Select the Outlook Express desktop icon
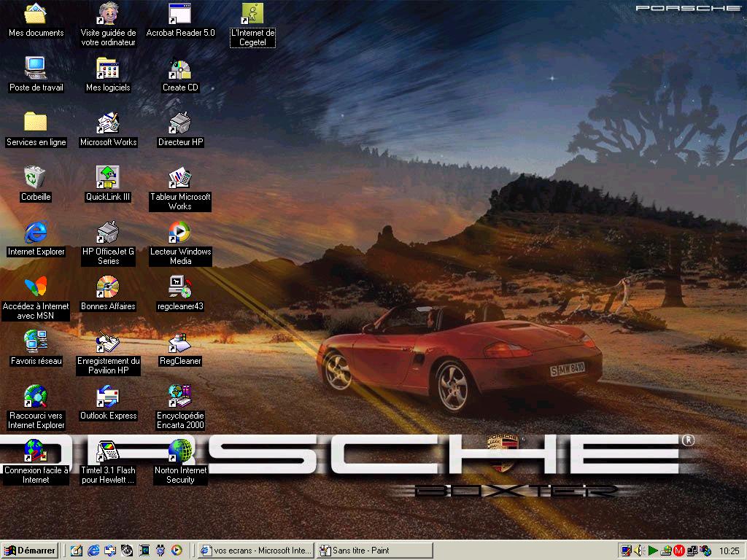Image resolution: width=747 pixels, height=560 pixels. tap(108, 397)
